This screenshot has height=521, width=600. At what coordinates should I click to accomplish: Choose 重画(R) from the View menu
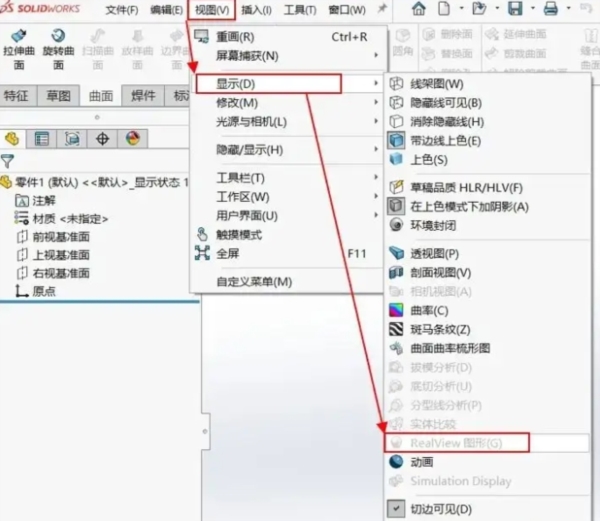[287, 37]
